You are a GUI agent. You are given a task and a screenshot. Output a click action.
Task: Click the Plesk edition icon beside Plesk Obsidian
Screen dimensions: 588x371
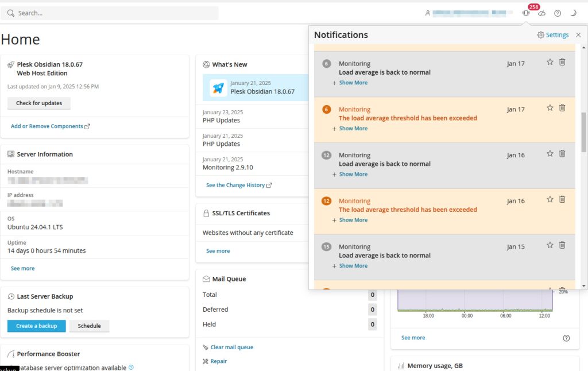point(11,64)
